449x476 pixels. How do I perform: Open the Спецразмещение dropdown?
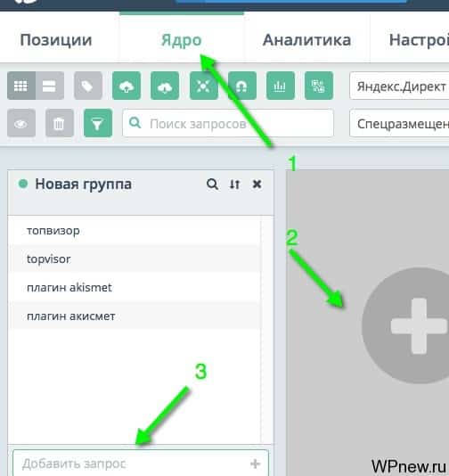coord(399,124)
